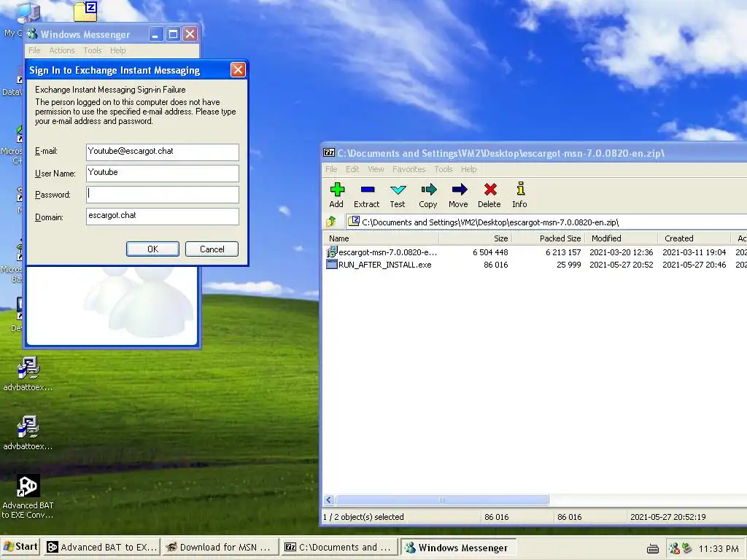Click the Info toolbar icon
The height and width of the screenshot is (560, 747).
pyautogui.click(x=520, y=189)
